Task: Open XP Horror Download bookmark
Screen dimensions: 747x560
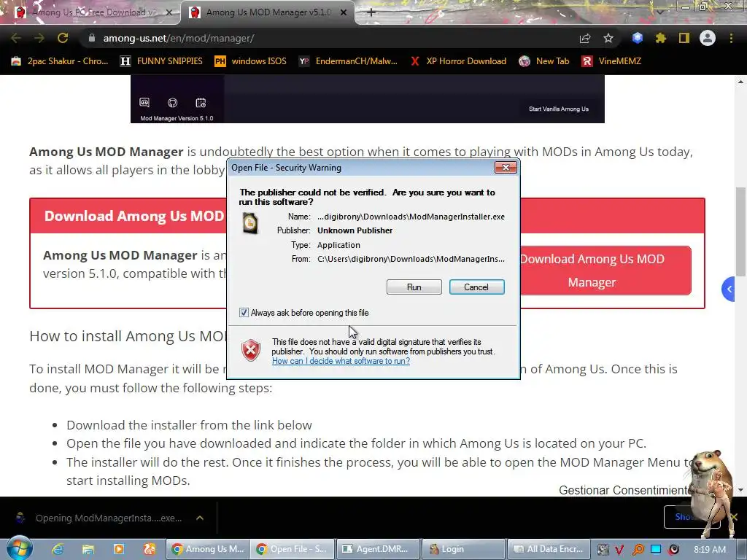Action: point(458,61)
